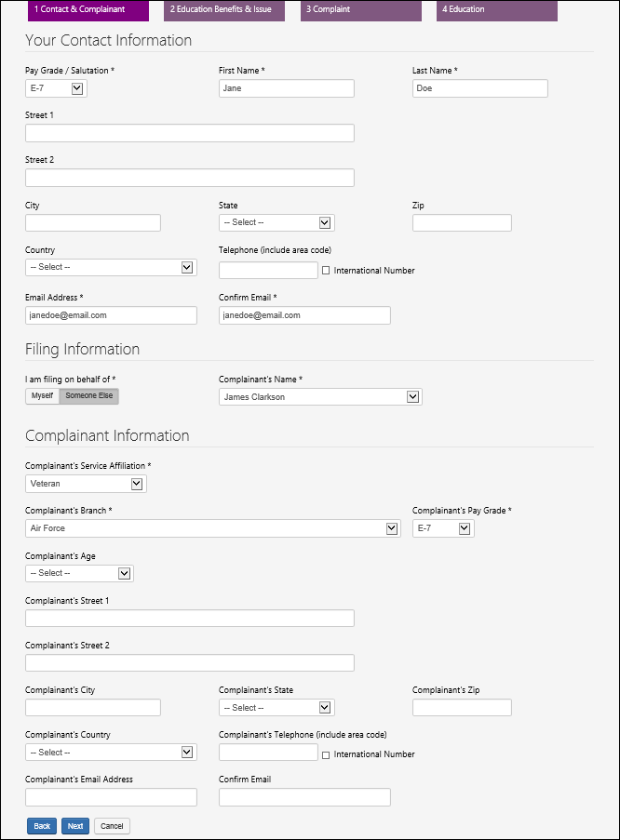Screen dimensions: 620x840
Task: Click the Complainant's Email Address field
Action: tap(111, 797)
